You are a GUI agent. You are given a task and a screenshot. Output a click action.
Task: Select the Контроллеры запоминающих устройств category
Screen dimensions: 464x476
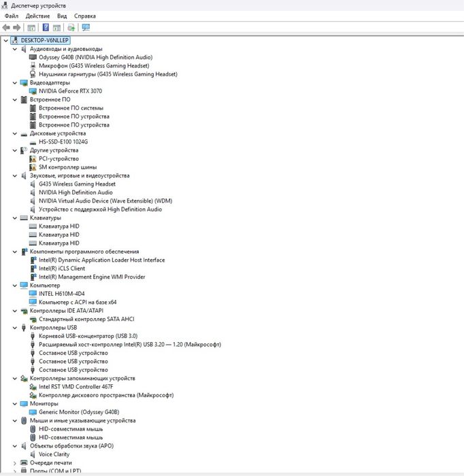point(82,379)
